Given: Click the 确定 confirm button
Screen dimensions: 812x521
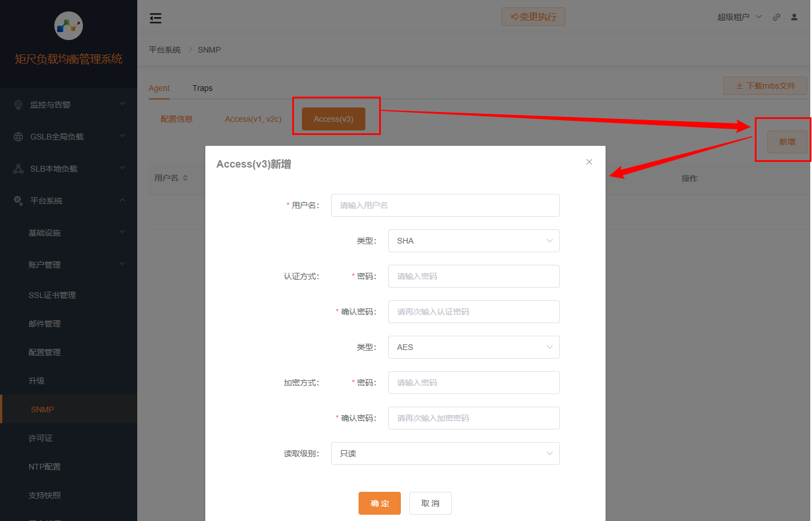Looking at the screenshot, I should tap(379, 503).
